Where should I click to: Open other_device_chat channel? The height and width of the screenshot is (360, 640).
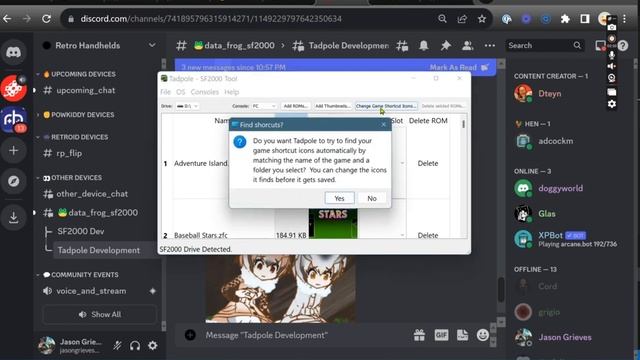92,194
